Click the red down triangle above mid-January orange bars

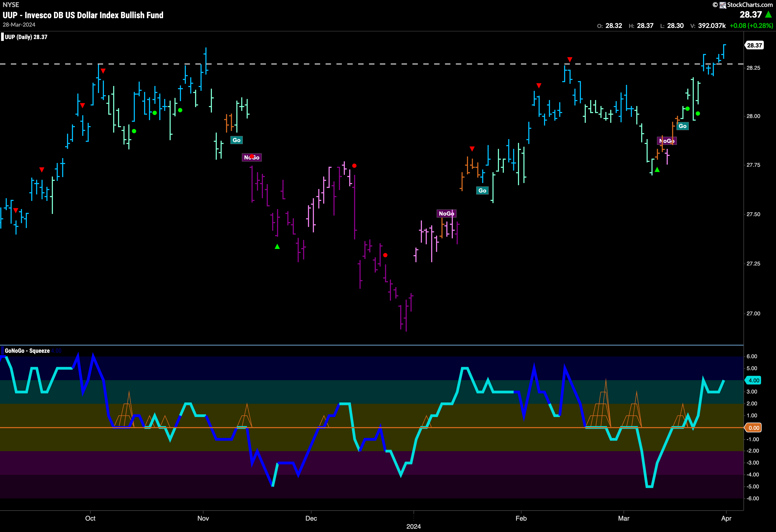pyautogui.click(x=472, y=149)
